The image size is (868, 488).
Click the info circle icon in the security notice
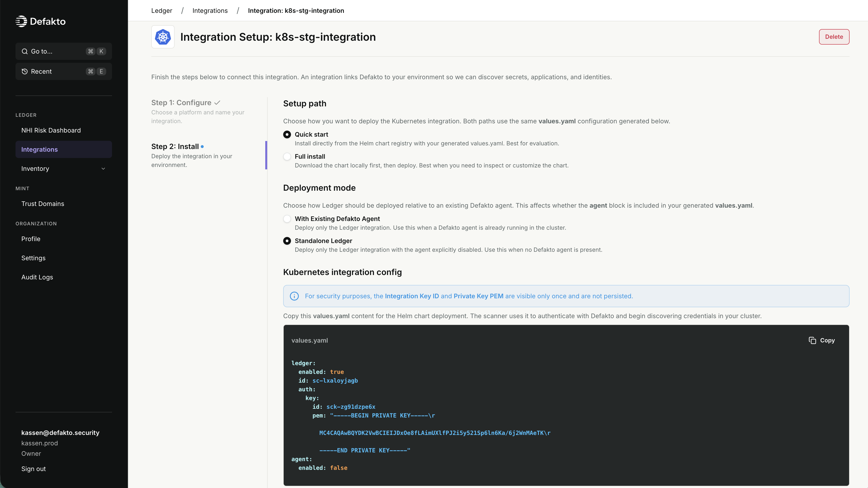click(294, 296)
